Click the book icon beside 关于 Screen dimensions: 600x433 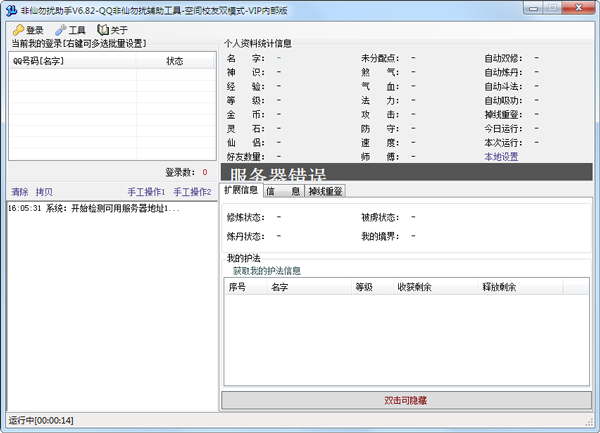coord(103,30)
